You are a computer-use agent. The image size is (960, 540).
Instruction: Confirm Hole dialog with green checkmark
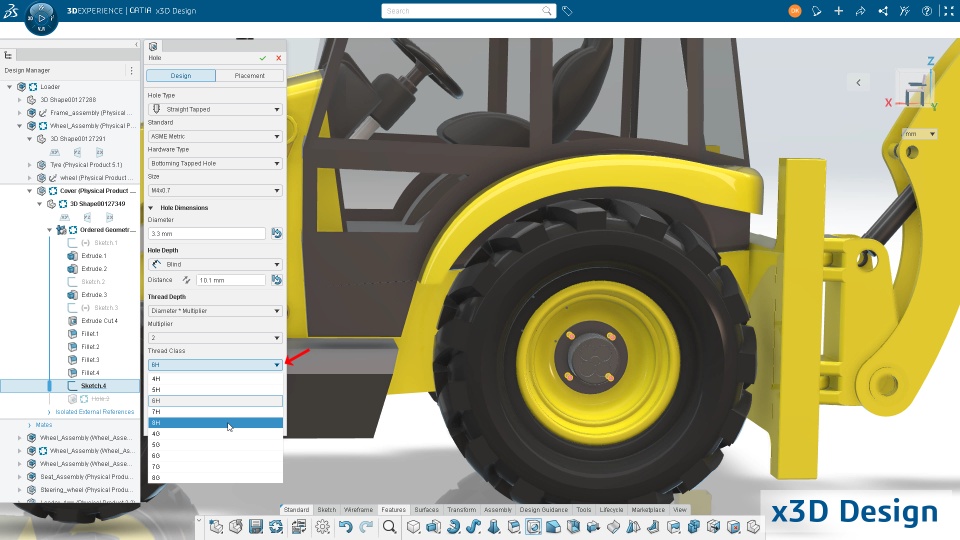[263, 58]
